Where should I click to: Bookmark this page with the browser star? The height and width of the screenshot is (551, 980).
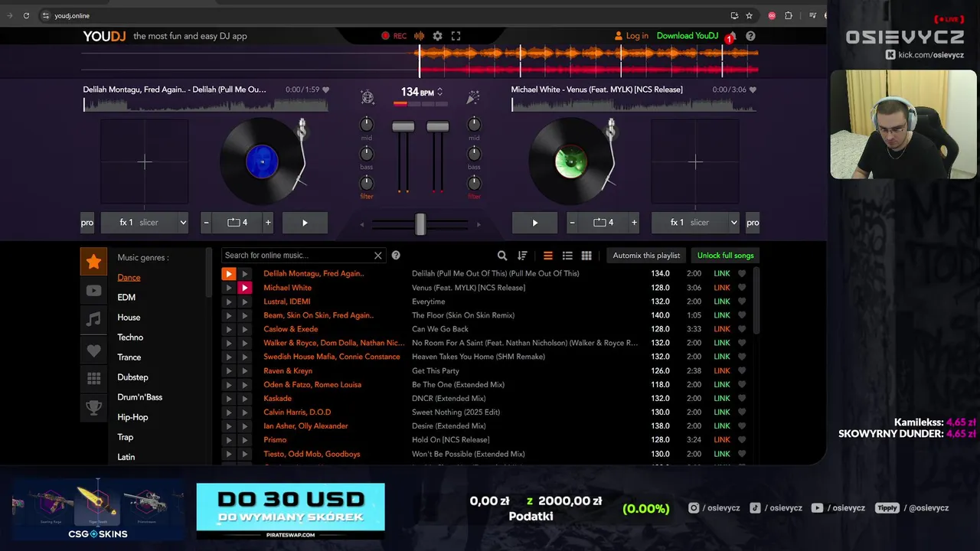[749, 15]
